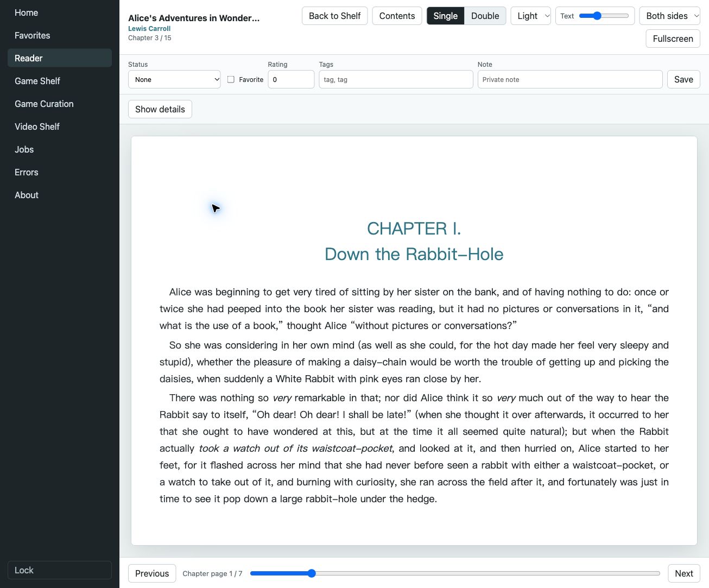Open Game Shelf in the sidebar
Screen dimensions: 709x588
pos(60,81)
